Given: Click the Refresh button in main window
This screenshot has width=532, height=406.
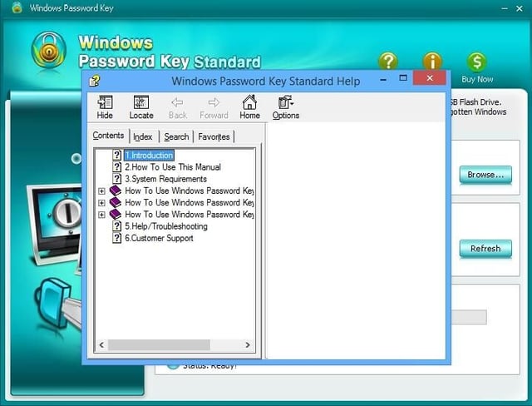Looking at the screenshot, I should (485, 249).
